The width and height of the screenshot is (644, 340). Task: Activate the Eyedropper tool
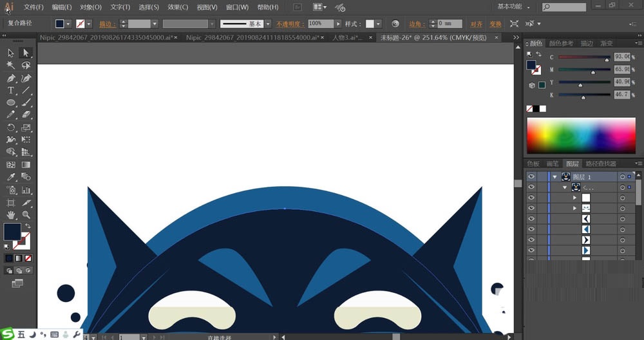(x=11, y=176)
